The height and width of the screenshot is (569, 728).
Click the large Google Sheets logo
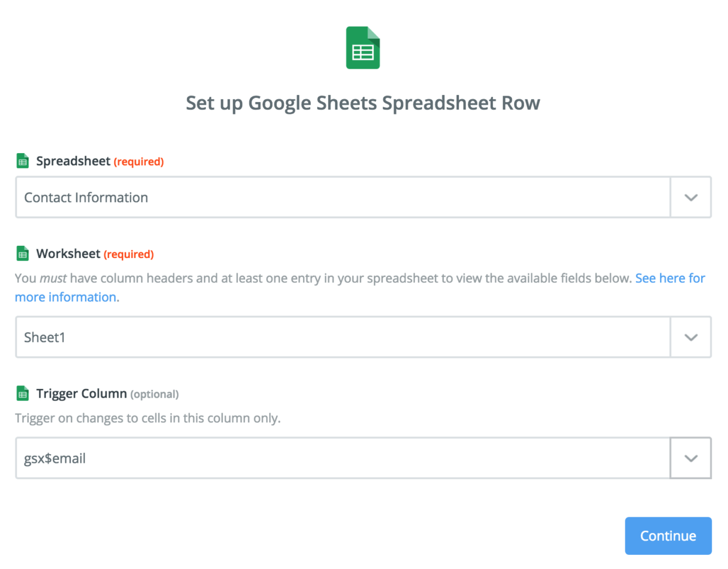pyautogui.click(x=363, y=48)
